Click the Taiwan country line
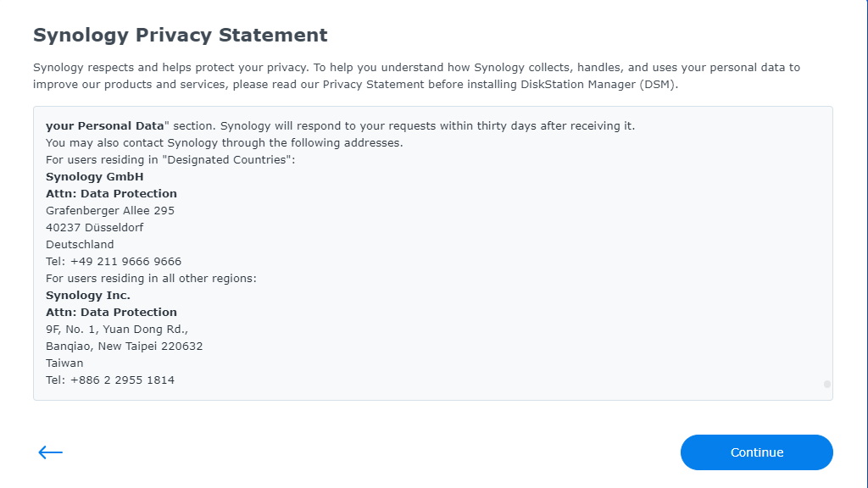The image size is (868, 488). (x=64, y=363)
